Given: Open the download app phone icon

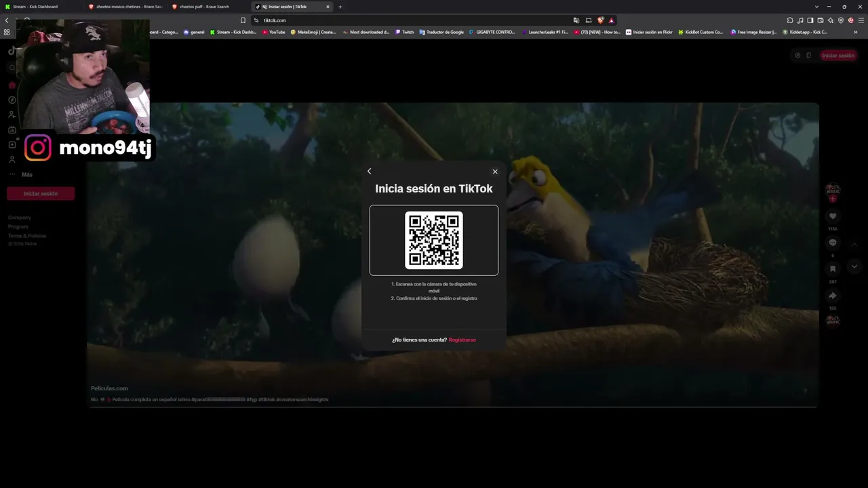Looking at the screenshot, I should pos(808,56).
